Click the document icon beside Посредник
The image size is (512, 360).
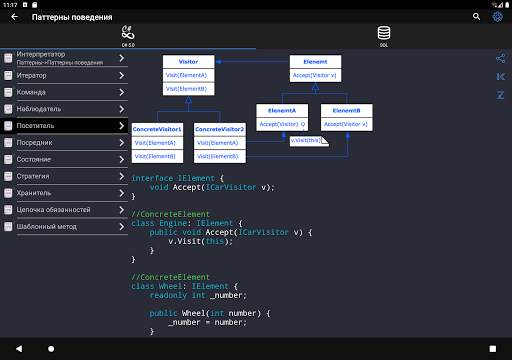(x=8, y=142)
